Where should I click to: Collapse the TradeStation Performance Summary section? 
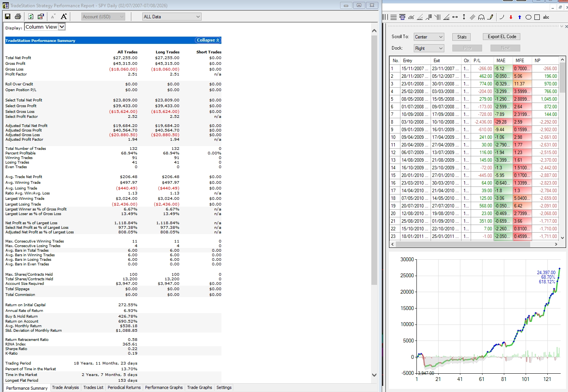point(208,40)
